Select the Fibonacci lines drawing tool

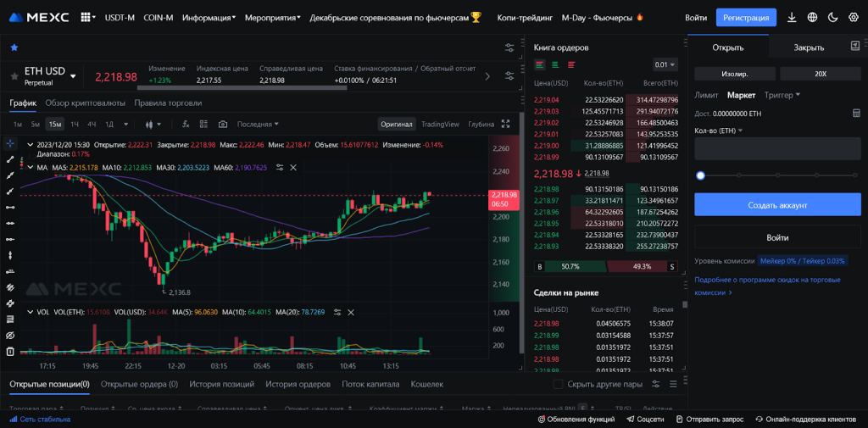[x=10, y=319]
